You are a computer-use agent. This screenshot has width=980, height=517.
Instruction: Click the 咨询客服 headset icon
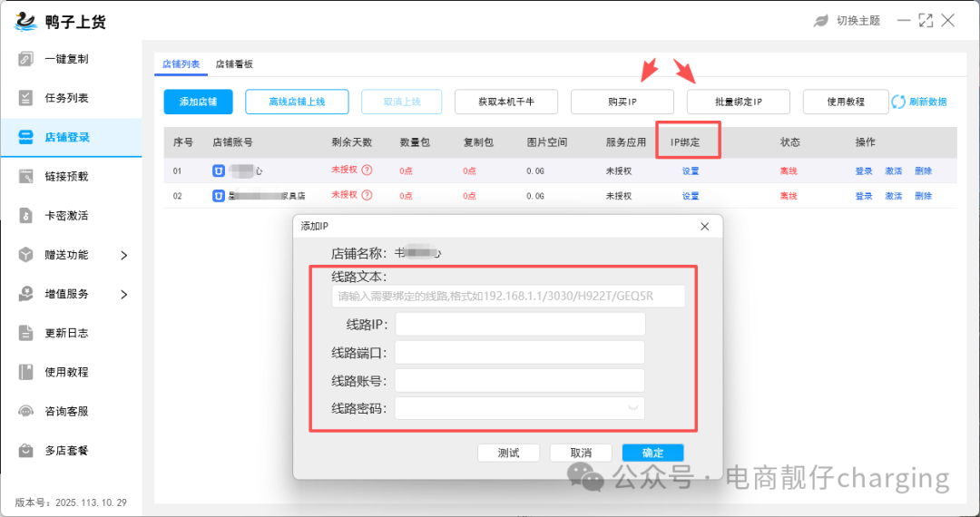coord(25,412)
